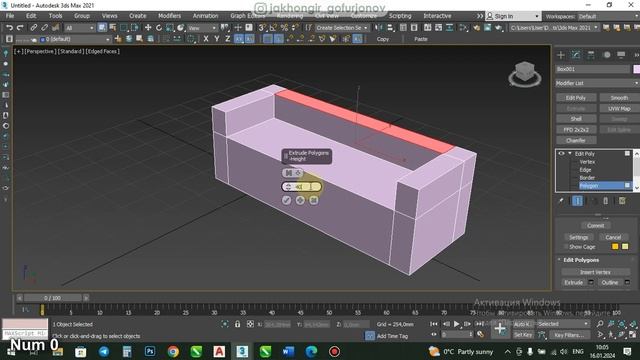Image resolution: width=640 pixels, height=360 pixels.
Task: Click the Cancel button in modify panel
Action: (x=613, y=237)
